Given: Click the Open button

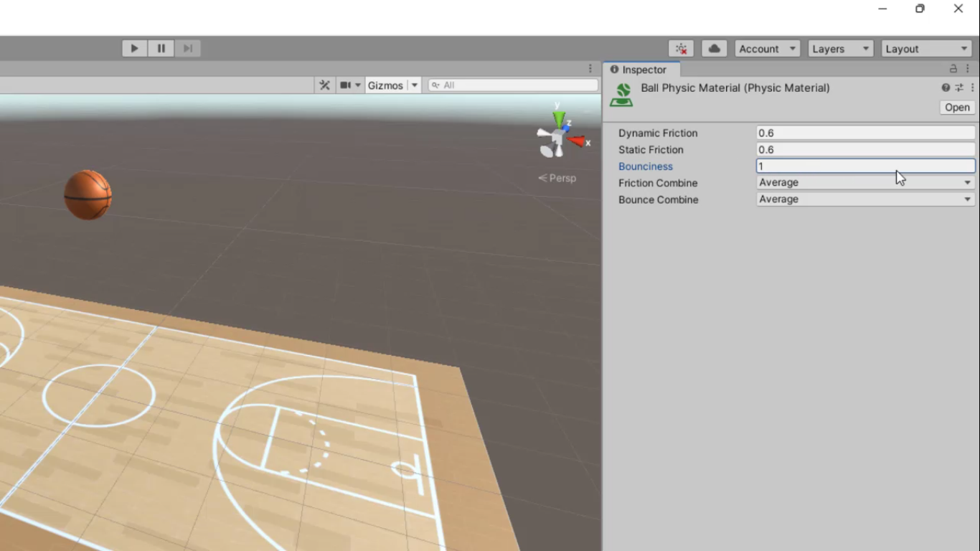Looking at the screenshot, I should (957, 108).
